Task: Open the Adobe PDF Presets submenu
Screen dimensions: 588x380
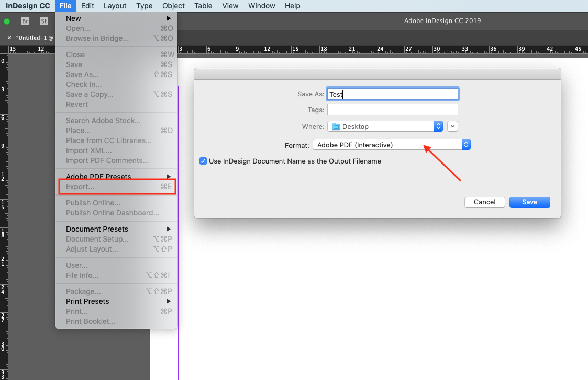Action: pyautogui.click(x=116, y=177)
